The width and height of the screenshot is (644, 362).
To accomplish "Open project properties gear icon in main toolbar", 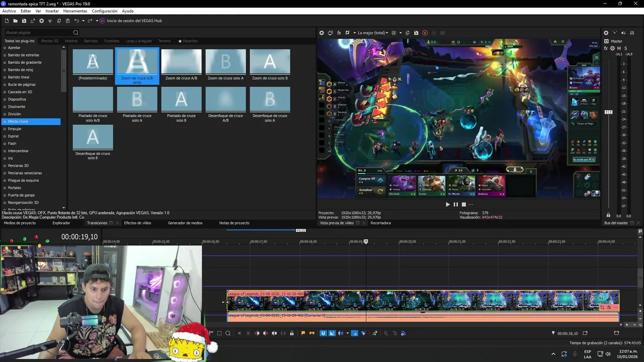I will (x=41, y=21).
